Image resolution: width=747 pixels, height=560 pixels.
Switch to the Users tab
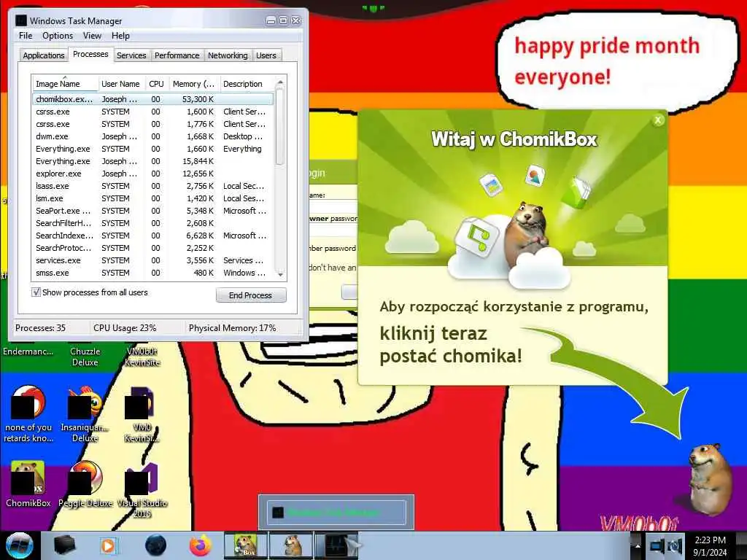coord(266,55)
